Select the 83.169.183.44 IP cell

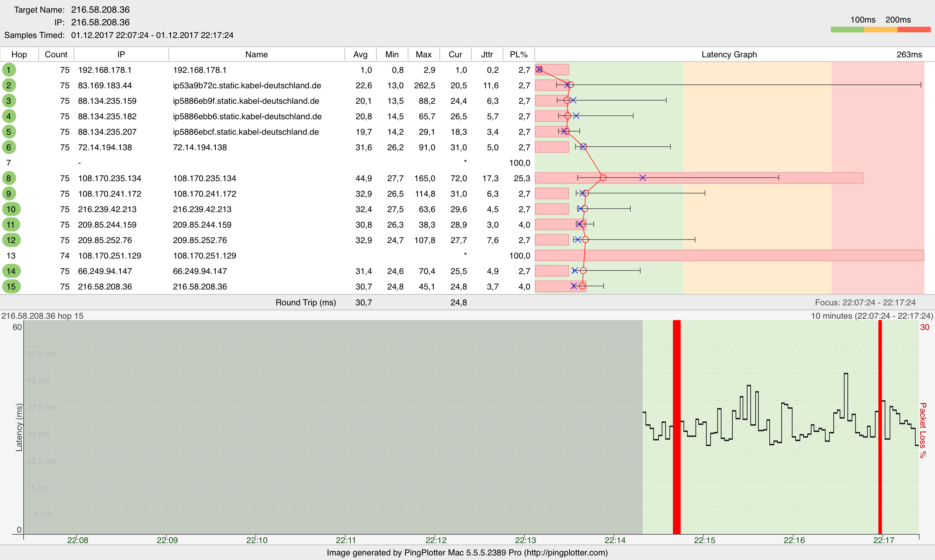tap(105, 85)
